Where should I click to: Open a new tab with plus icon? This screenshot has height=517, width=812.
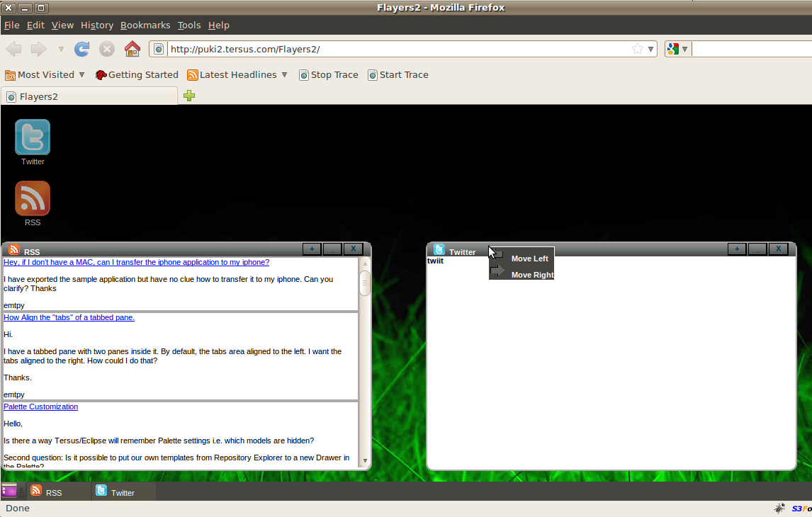point(188,96)
